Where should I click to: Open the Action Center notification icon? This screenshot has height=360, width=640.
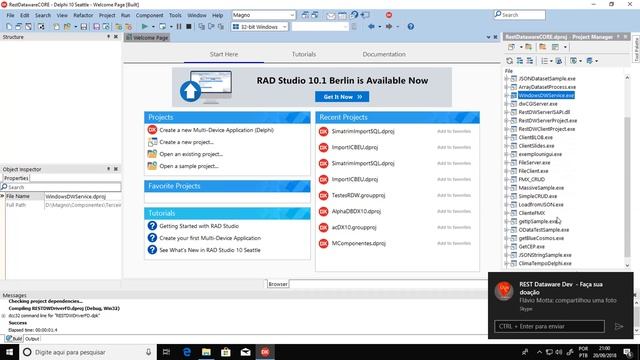point(628,352)
